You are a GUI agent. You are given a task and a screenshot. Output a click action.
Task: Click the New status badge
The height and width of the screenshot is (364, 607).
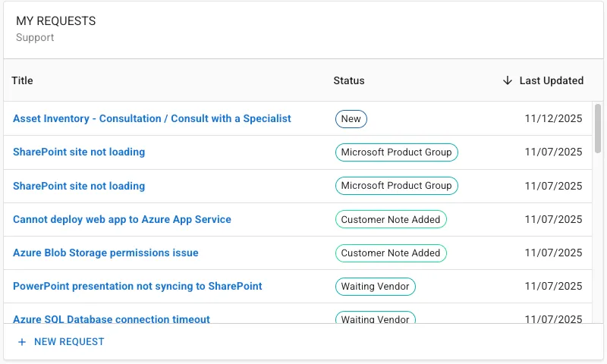coord(351,119)
